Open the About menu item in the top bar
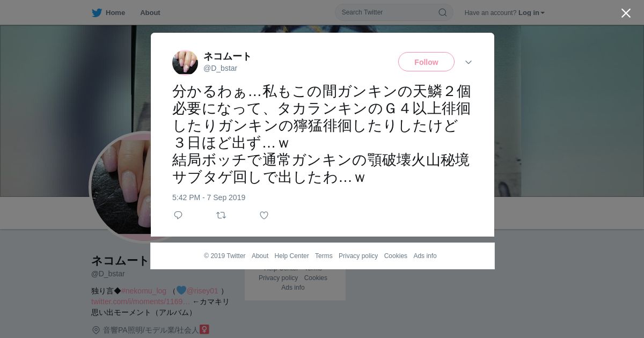Screen dimensions: 644x338 (x=150, y=13)
